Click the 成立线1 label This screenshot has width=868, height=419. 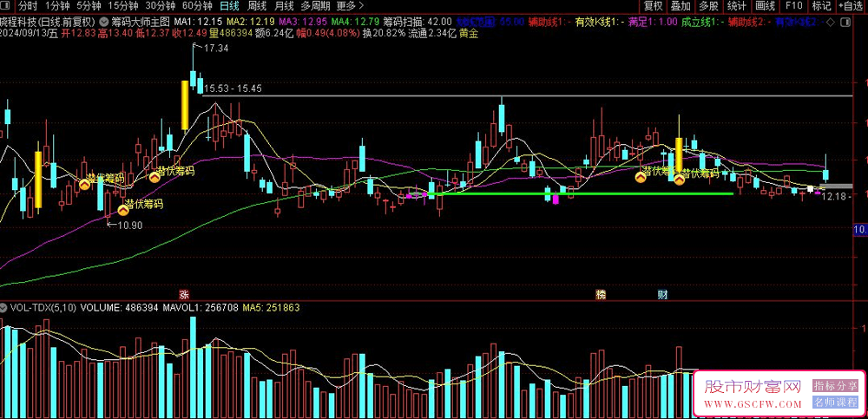click(x=702, y=23)
